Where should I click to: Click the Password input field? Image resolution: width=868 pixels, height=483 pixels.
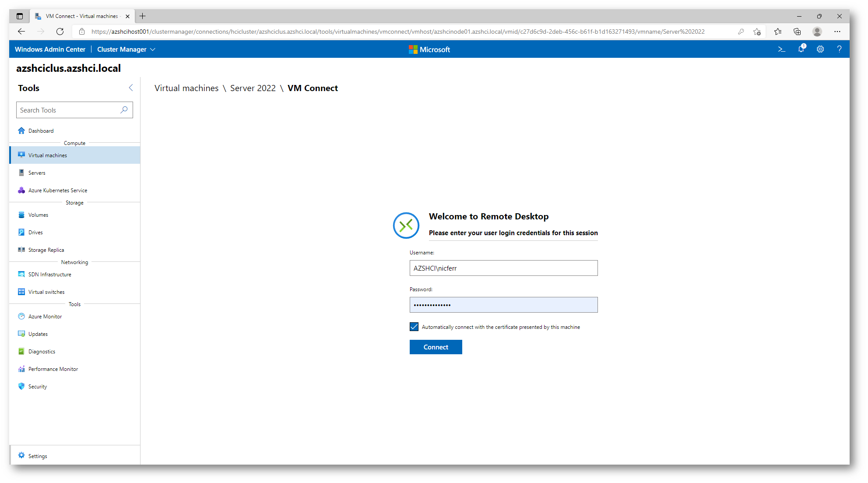click(503, 305)
